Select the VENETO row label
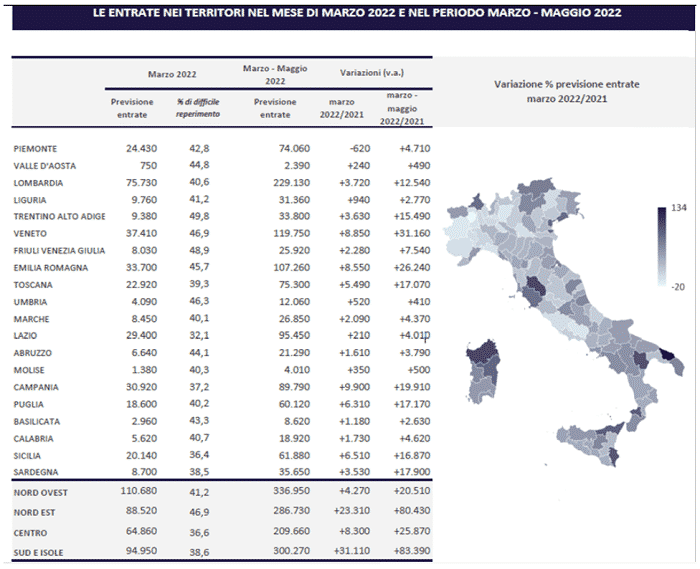This screenshot has width=700, height=569. click(x=30, y=233)
